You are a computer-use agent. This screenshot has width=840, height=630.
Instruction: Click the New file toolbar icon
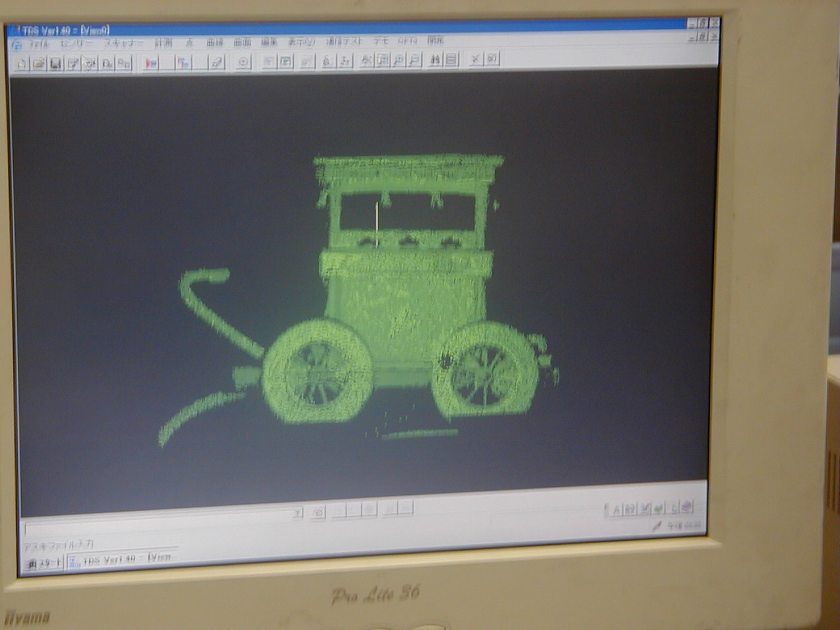22,63
